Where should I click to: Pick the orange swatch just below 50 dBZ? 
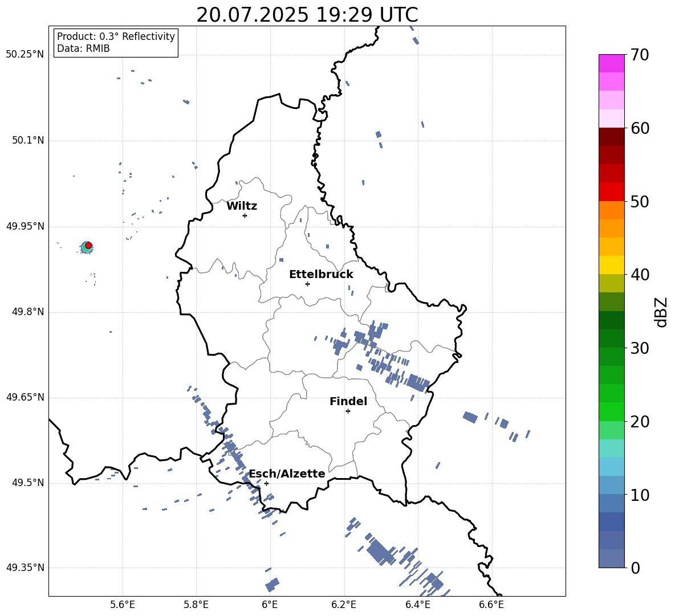[x=611, y=210]
